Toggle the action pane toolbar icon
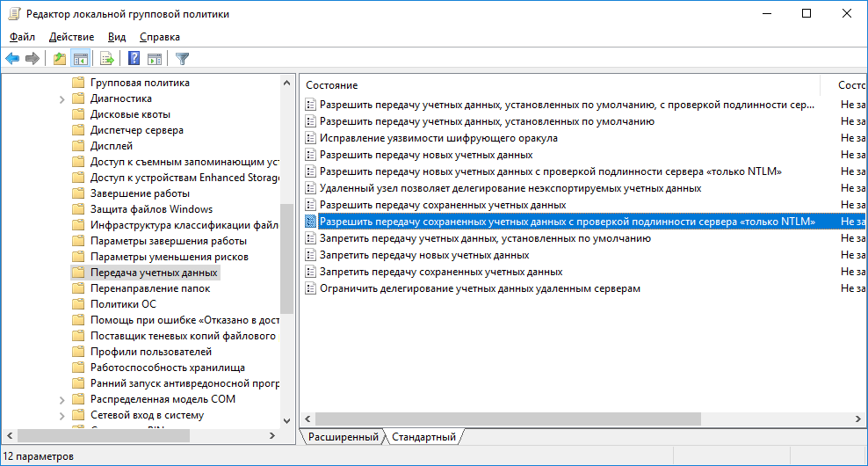This screenshot has width=868, height=466. point(155,59)
